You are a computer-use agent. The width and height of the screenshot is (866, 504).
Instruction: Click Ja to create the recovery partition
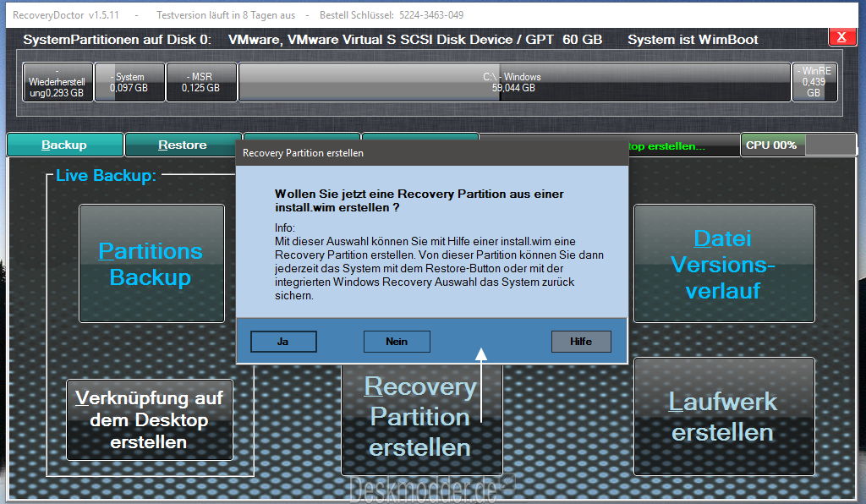283,341
